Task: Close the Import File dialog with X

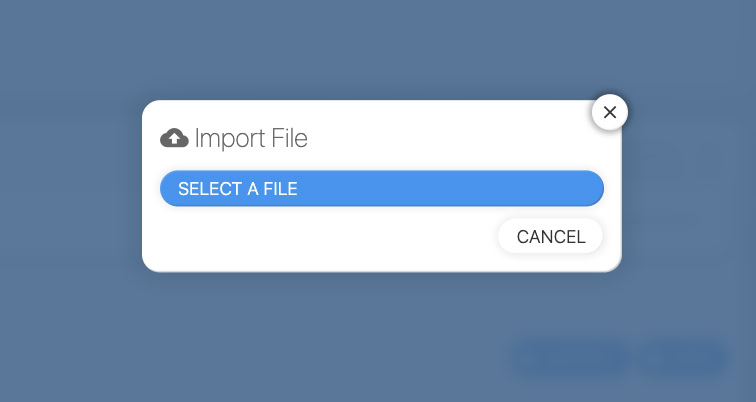Action: pyautogui.click(x=610, y=112)
